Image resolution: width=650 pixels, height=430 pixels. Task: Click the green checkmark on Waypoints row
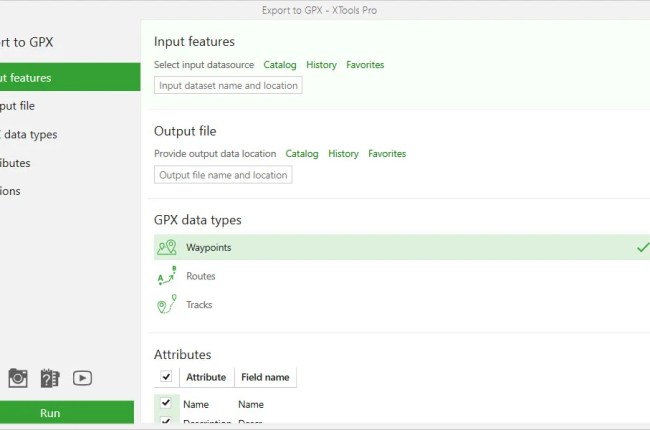click(x=642, y=247)
